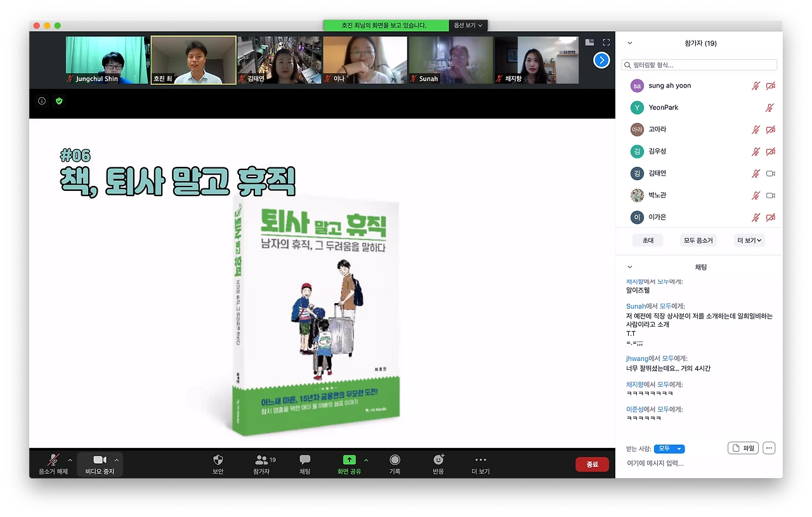Image resolution: width=812 pixels, height=517 pixels.
Task: Click 박노관's camera icon
Action: [771, 195]
